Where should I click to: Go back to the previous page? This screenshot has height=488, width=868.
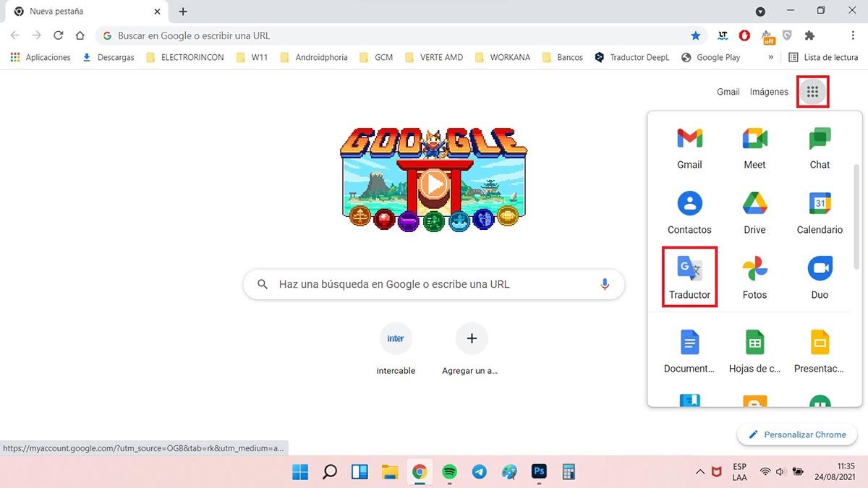tap(15, 35)
